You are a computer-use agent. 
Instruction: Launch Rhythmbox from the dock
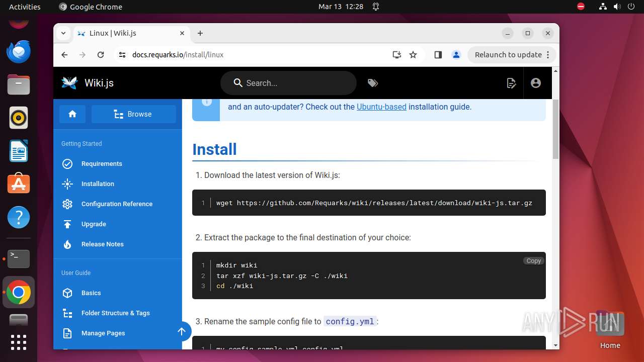(19, 118)
